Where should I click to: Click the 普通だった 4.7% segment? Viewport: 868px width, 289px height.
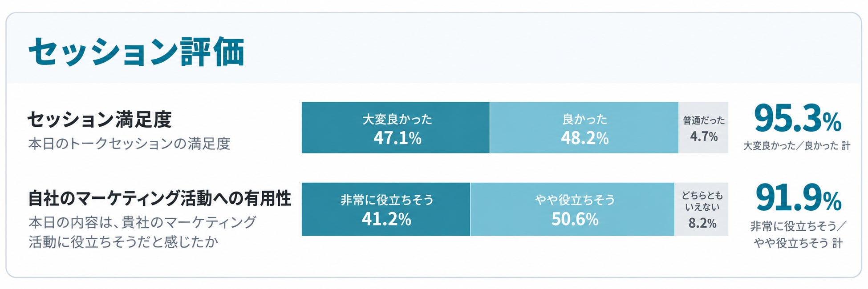coord(703,128)
